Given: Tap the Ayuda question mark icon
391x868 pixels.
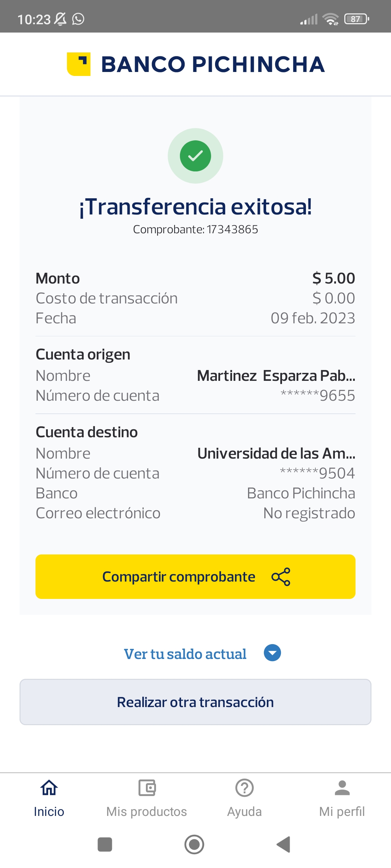Looking at the screenshot, I should (x=244, y=787).
